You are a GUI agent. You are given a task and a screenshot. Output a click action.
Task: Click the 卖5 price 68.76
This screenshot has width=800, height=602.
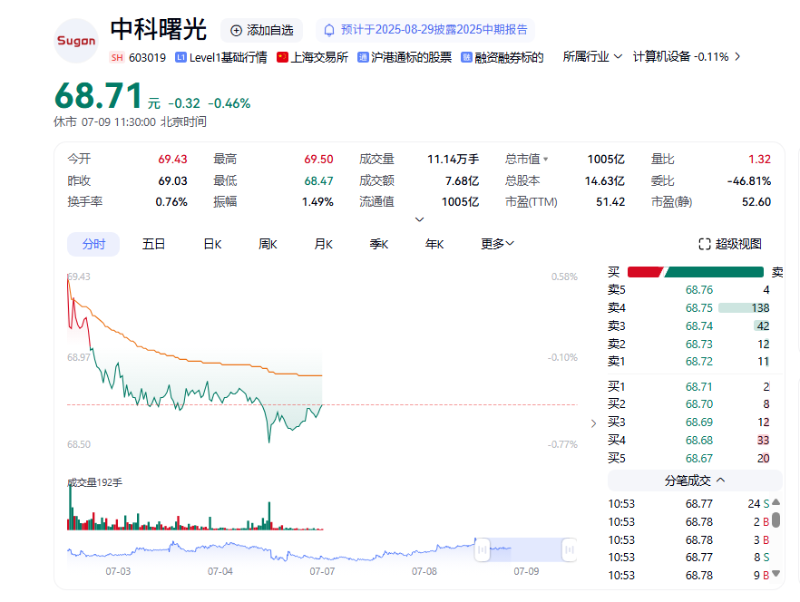(x=699, y=290)
